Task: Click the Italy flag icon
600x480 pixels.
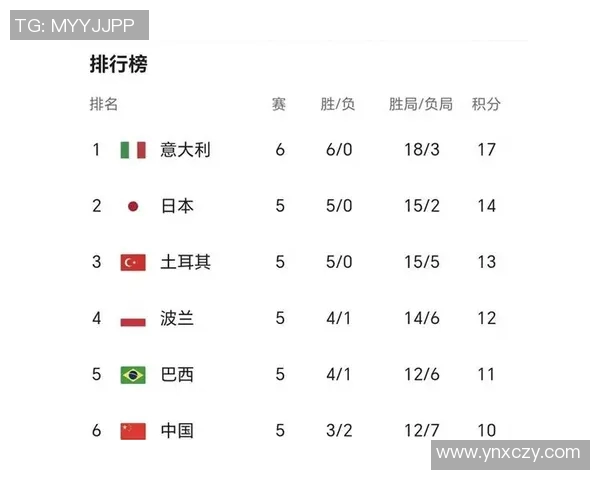Action: click(x=133, y=150)
